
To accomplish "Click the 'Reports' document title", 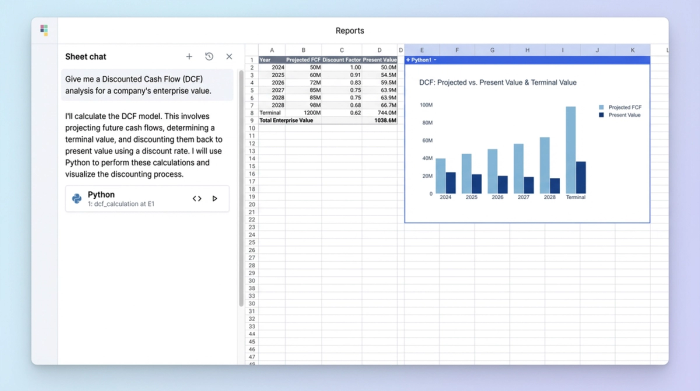I will 350,31.
